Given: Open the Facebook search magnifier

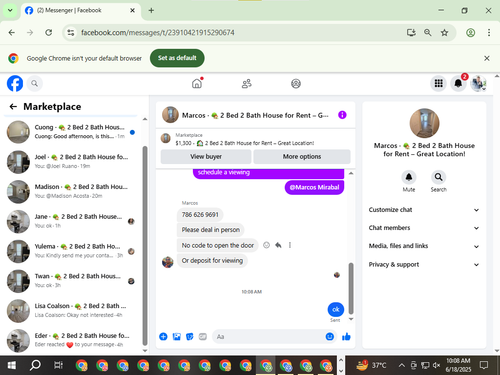Looking at the screenshot, I should click(x=35, y=83).
